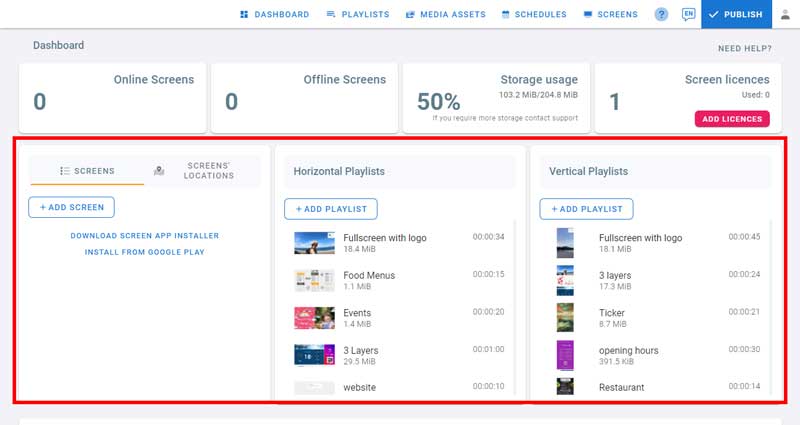Add playlist under Vertical Playlists
The width and height of the screenshot is (800, 425).
click(x=586, y=209)
